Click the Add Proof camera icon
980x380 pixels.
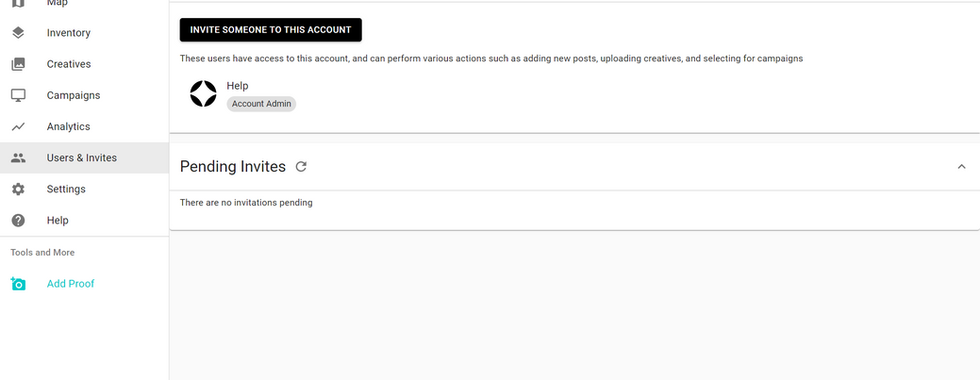18,284
